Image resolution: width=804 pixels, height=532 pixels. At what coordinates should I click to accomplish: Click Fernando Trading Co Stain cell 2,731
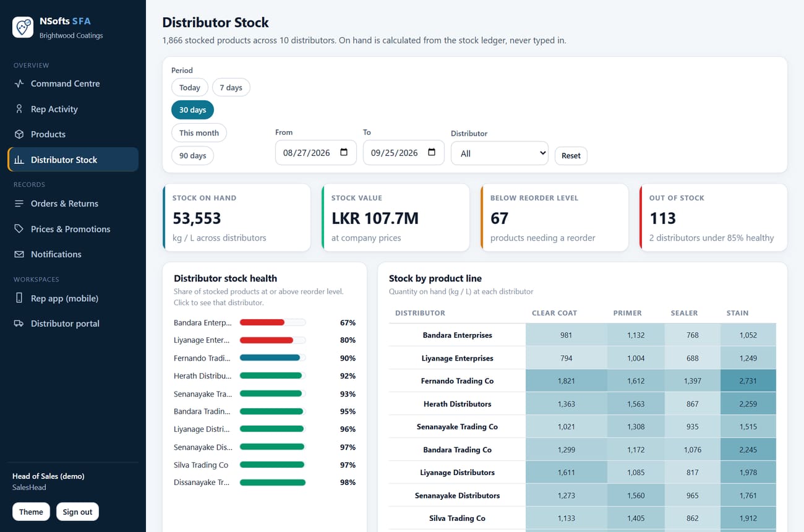(x=748, y=381)
